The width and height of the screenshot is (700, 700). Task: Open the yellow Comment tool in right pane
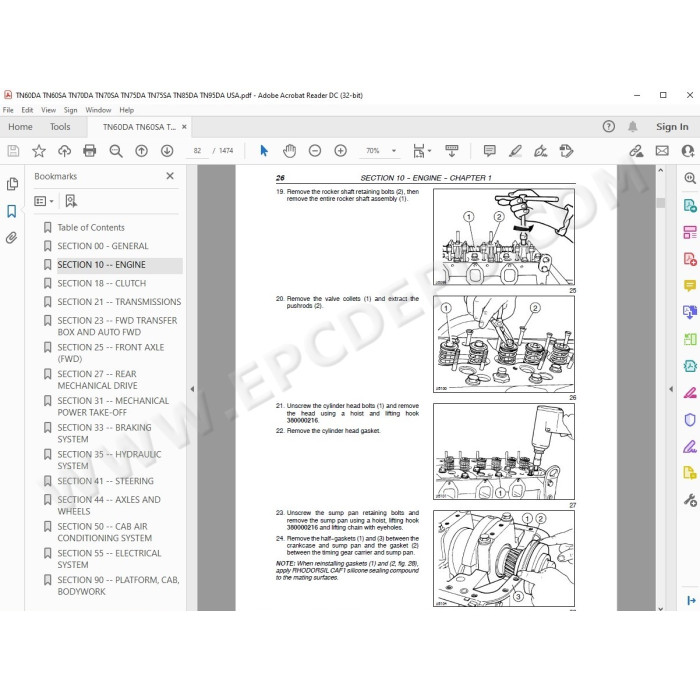[690, 286]
